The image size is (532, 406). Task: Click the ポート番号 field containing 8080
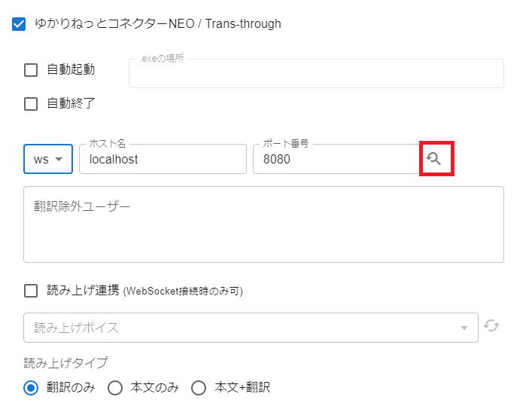pos(336,159)
